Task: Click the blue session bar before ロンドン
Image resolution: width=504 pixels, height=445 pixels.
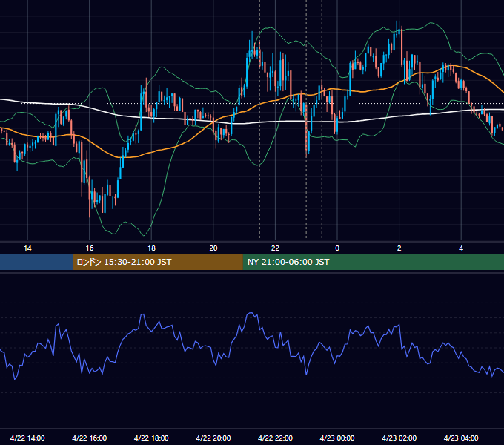Action: coord(36,262)
